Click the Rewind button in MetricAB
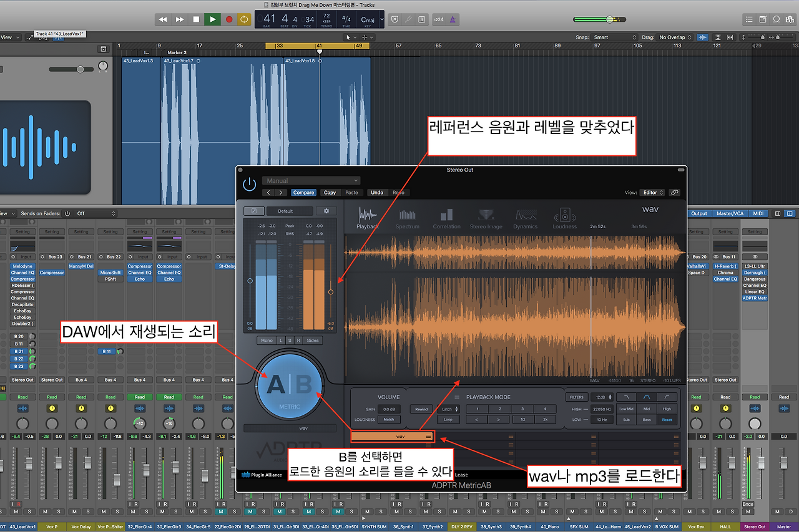 (x=422, y=409)
